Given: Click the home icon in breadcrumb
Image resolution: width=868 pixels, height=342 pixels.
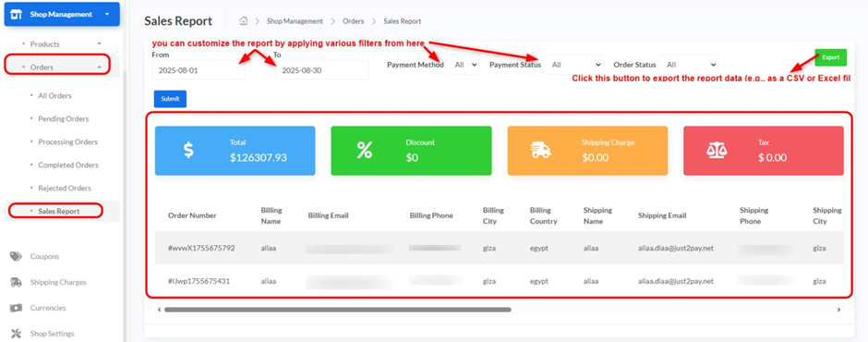Looking at the screenshot, I should click(243, 21).
